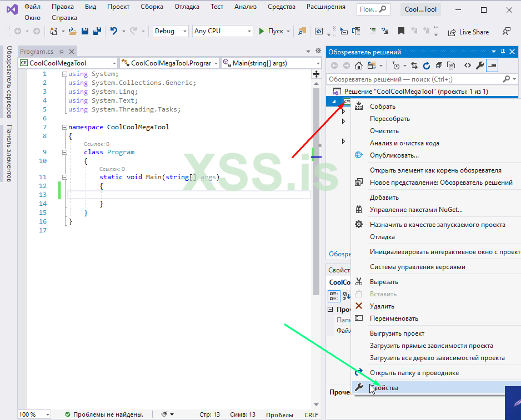Toggle sync with active document icon
Screen dimensions: 521x420
pos(414,66)
